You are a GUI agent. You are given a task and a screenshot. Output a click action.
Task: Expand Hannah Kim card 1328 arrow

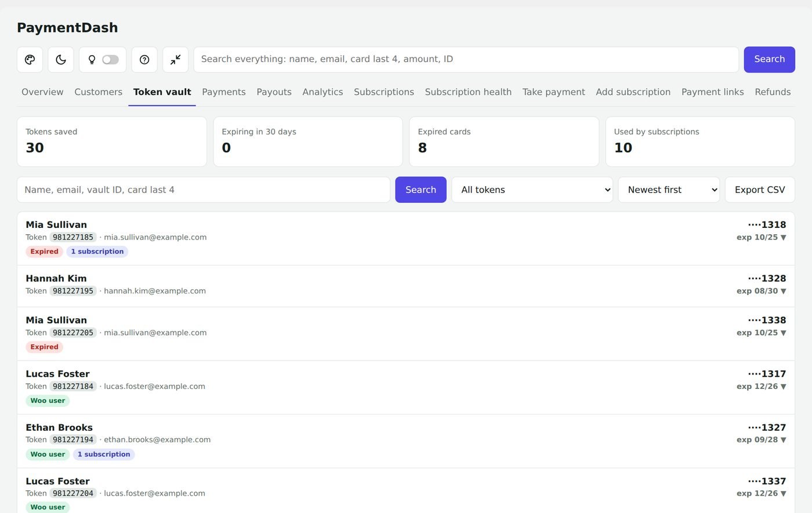pos(784,291)
